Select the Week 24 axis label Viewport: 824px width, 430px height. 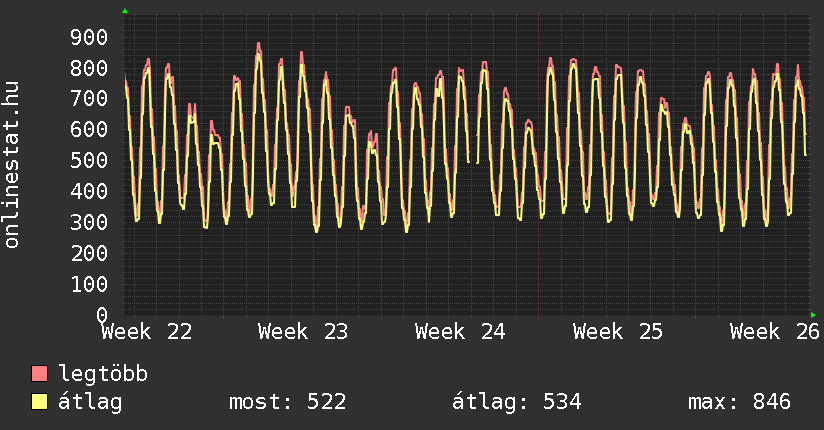[460, 332]
